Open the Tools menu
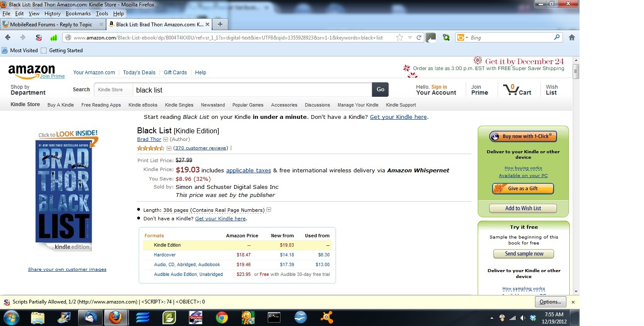 click(x=102, y=14)
